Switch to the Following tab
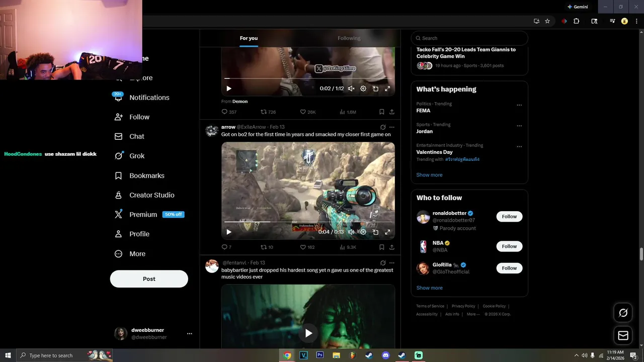644x362 pixels. pos(349,38)
